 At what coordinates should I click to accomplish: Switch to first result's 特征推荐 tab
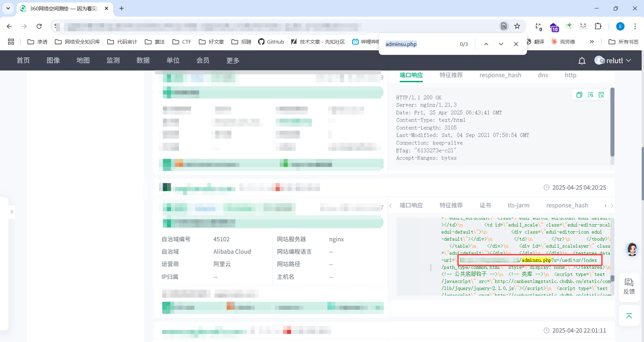(451, 75)
